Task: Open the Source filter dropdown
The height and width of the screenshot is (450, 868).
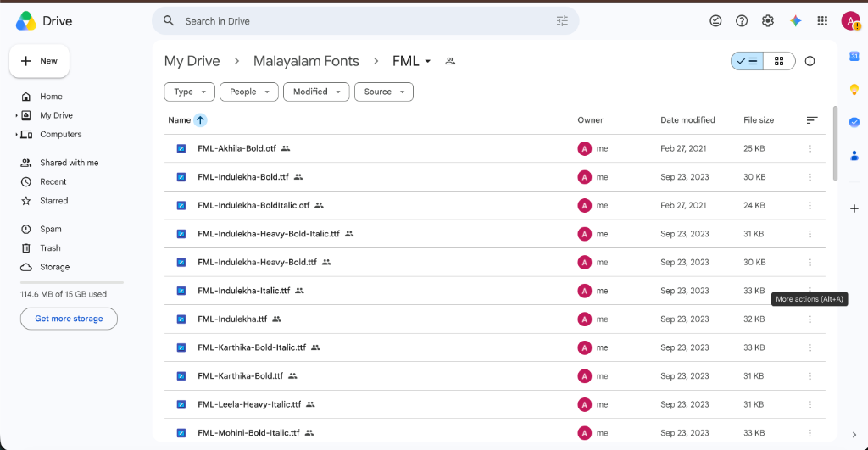Action: click(x=384, y=92)
